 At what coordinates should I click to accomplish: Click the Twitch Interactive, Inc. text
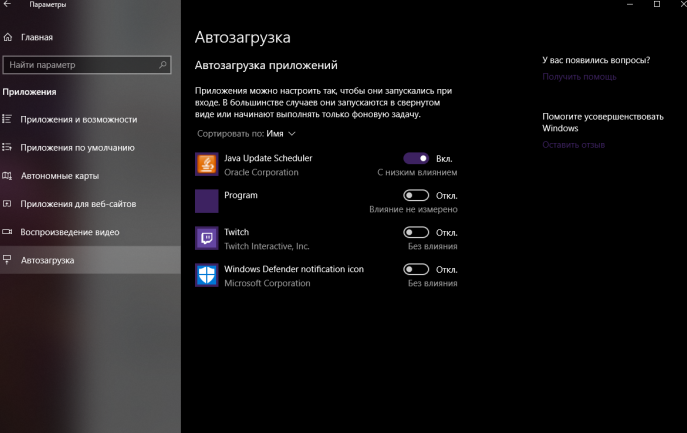coord(267,246)
